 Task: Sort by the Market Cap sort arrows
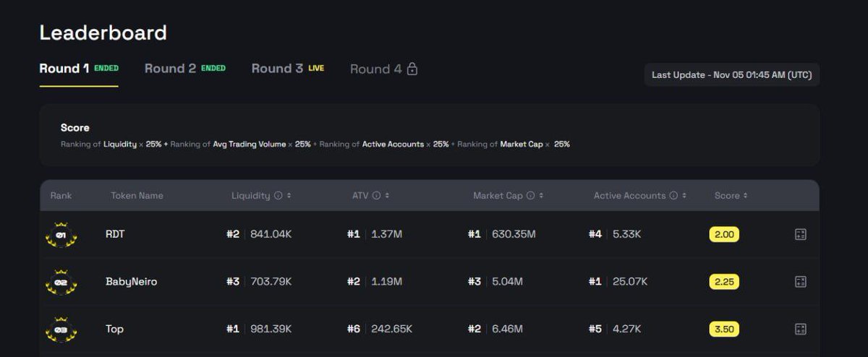click(x=541, y=196)
